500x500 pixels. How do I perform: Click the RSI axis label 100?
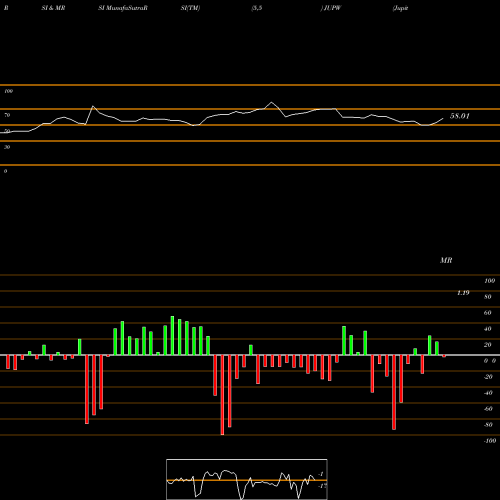click(9, 91)
